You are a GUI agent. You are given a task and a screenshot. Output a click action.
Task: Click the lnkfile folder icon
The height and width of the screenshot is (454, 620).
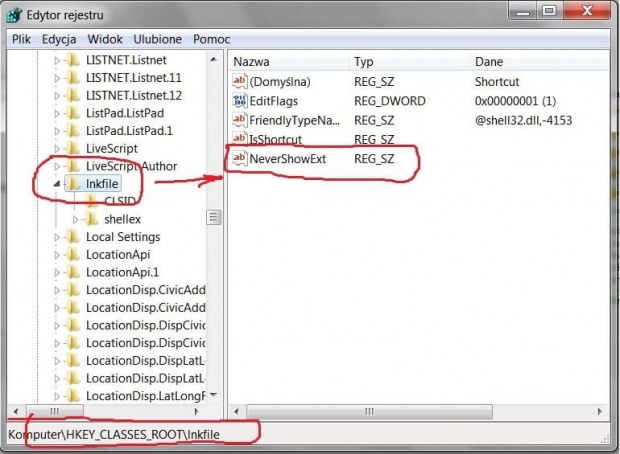pyautogui.click(x=73, y=183)
